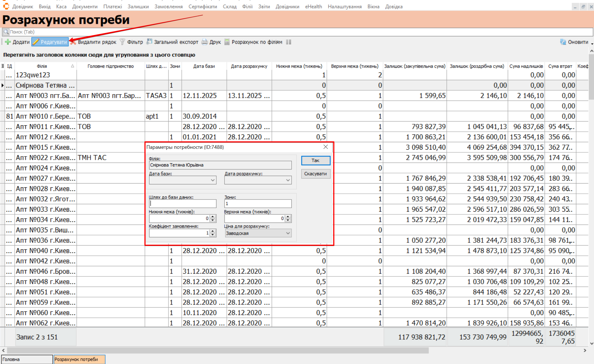Click the Редагувати pencil icon
Image resolution: width=594 pixels, height=364 pixels.
[36, 42]
